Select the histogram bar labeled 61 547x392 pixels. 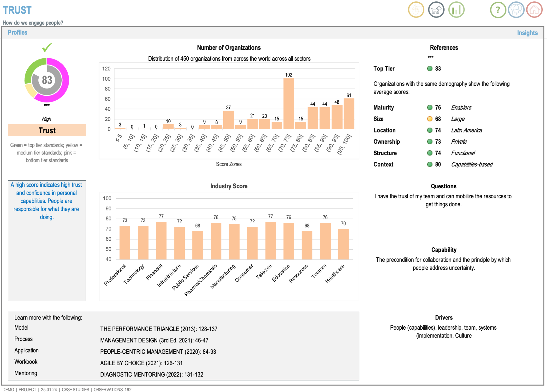pos(349,114)
